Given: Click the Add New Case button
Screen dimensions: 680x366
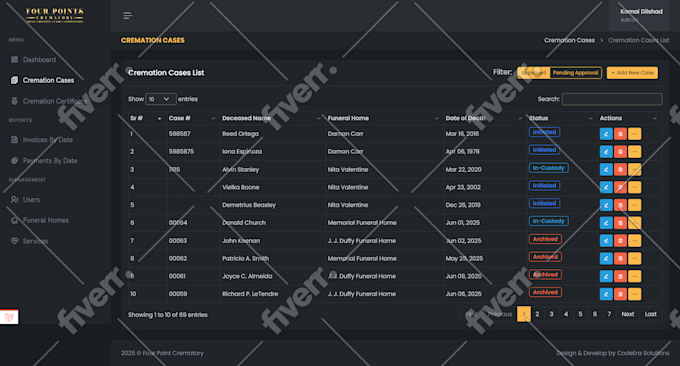Looking at the screenshot, I should [x=632, y=73].
